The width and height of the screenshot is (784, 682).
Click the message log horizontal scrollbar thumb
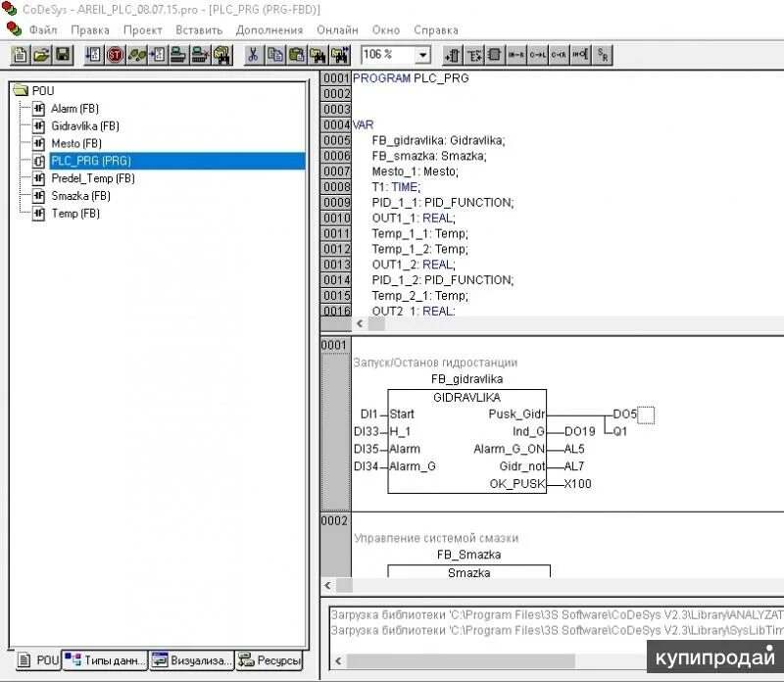tap(461, 661)
